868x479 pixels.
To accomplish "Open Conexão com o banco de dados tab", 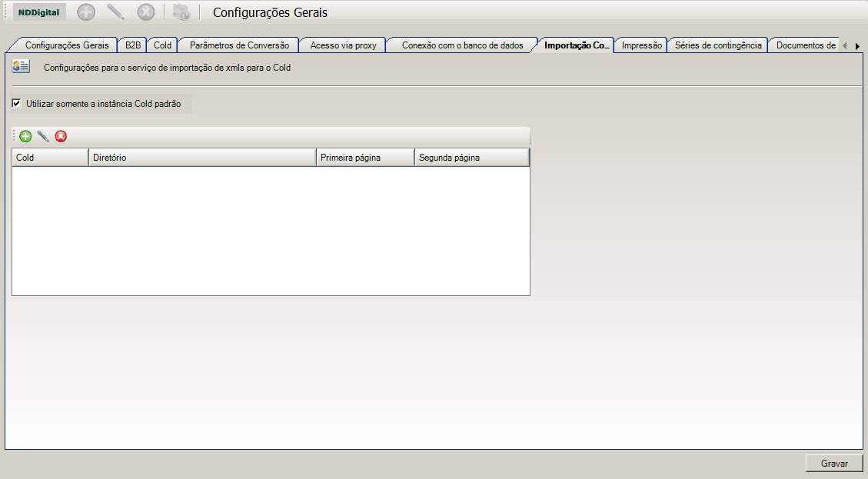I will click(x=462, y=45).
